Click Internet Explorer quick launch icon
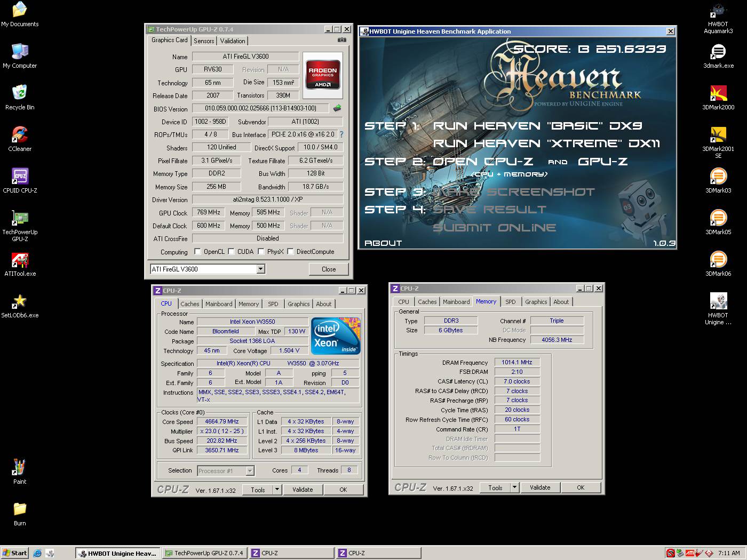The height and width of the screenshot is (560, 747). [37, 553]
